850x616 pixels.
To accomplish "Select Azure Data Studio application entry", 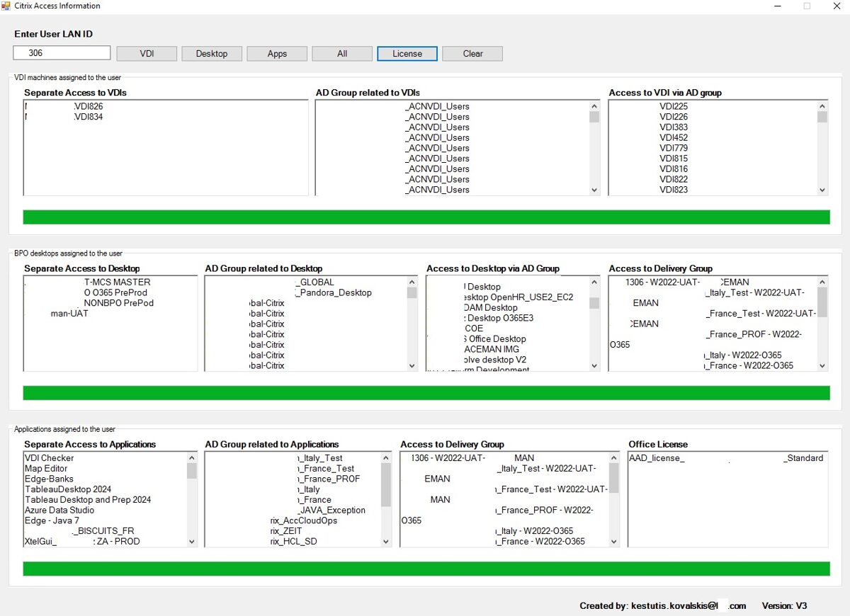I will pyautogui.click(x=59, y=511).
